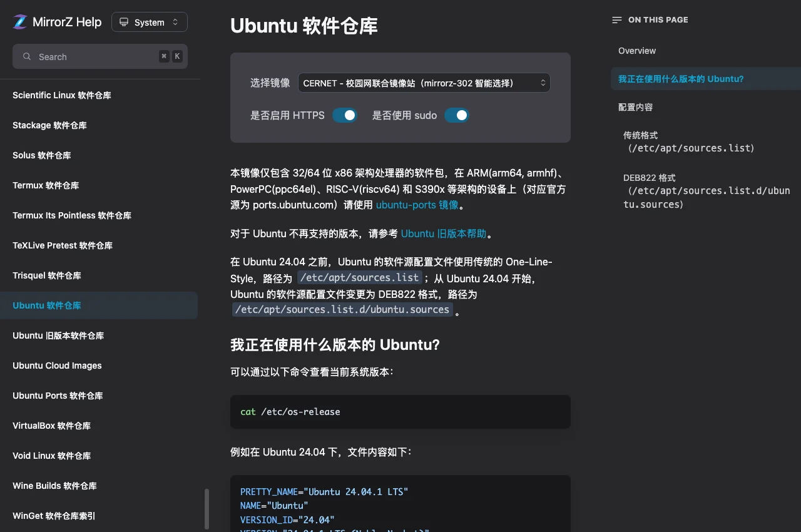Image resolution: width=801 pixels, height=532 pixels.
Task: Click the Search input field
Action: pyautogui.click(x=100, y=56)
